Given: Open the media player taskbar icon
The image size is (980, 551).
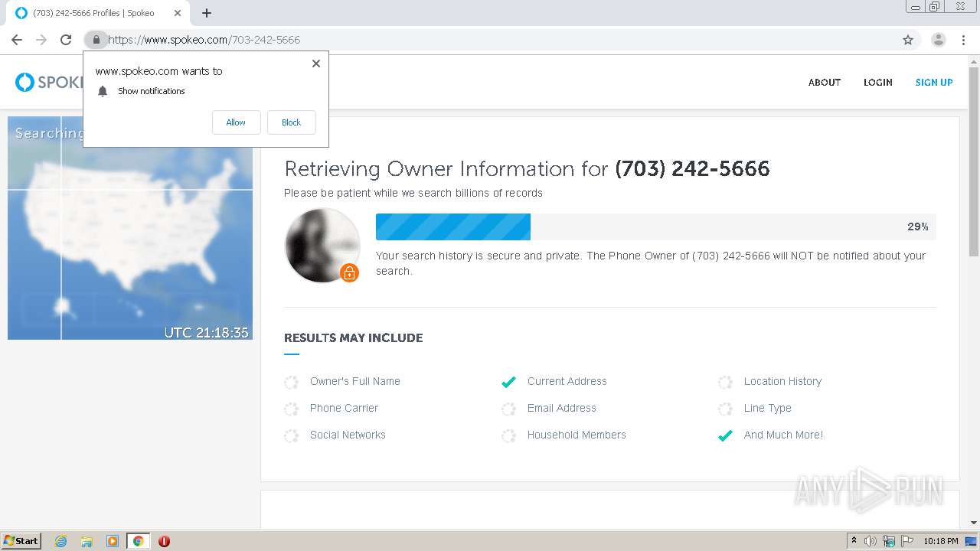Looking at the screenshot, I should click(113, 541).
